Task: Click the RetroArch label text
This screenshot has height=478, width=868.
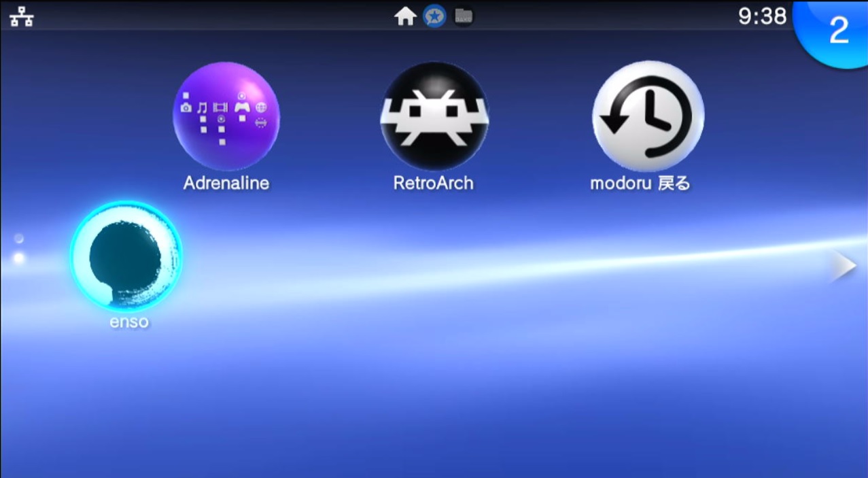Action: click(434, 183)
